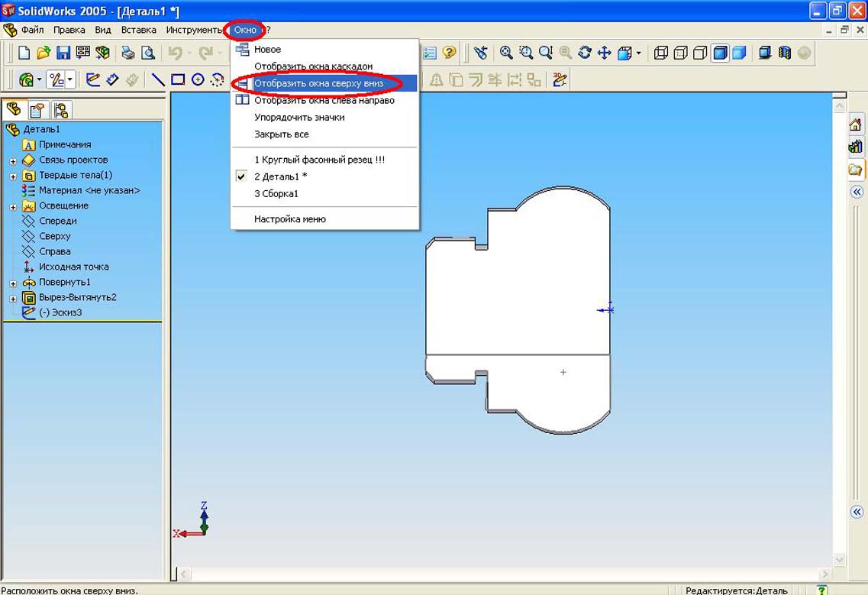Open Print Preview icon
The image size is (868, 595).
(148, 53)
